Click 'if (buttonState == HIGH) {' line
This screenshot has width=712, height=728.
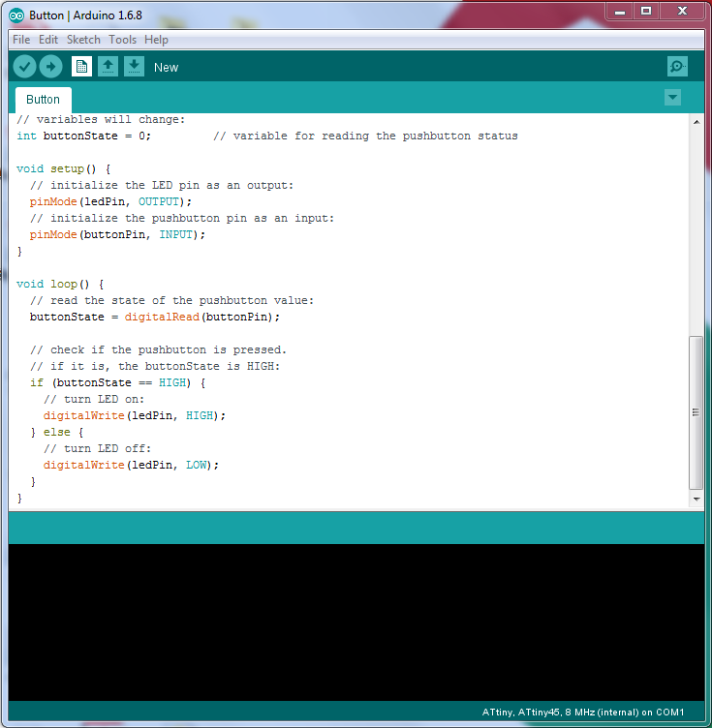(118, 383)
